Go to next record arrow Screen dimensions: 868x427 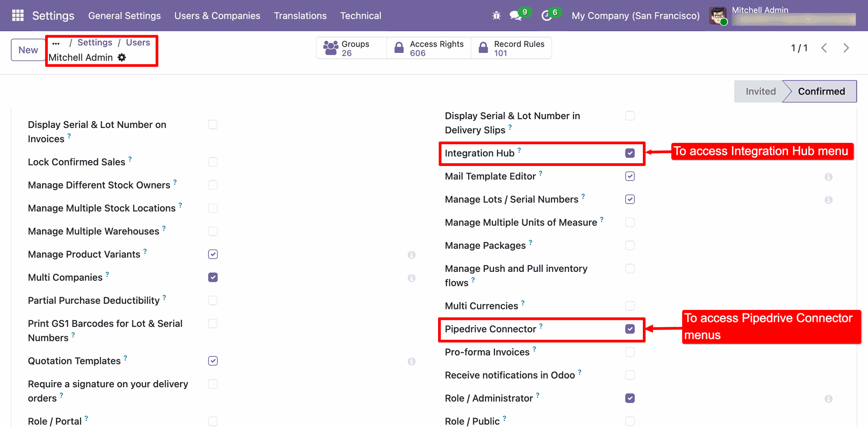coord(846,48)
